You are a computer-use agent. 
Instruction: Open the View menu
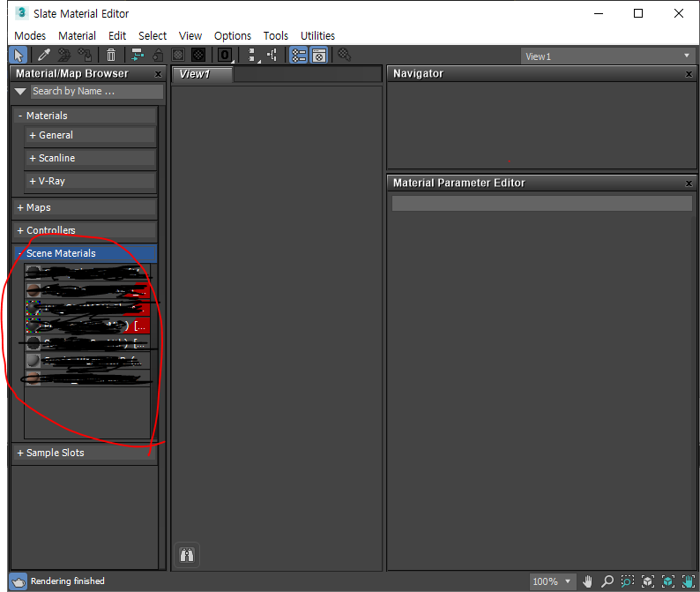click(190, 36)
